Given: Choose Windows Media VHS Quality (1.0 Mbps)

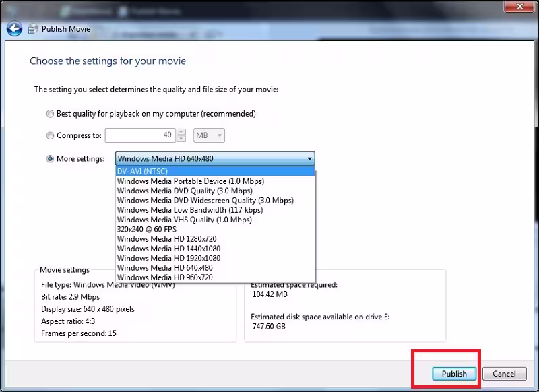Looking at the screenshot, I should (x=215, y=220).
